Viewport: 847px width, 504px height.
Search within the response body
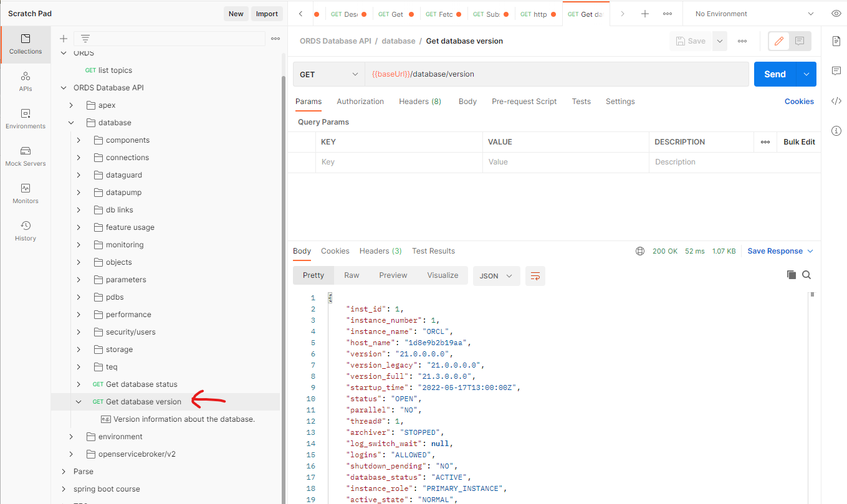click(x=806, y=275)
